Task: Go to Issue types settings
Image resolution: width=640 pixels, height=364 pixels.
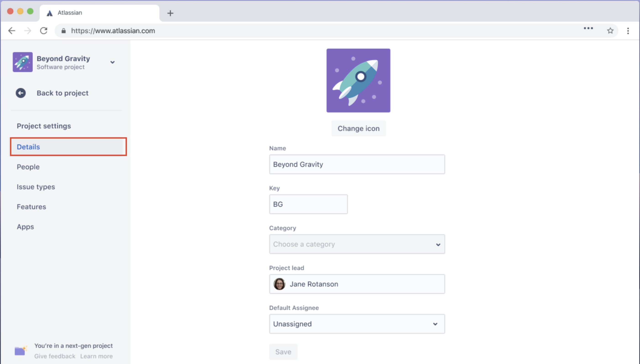Action: pos(36,187)
